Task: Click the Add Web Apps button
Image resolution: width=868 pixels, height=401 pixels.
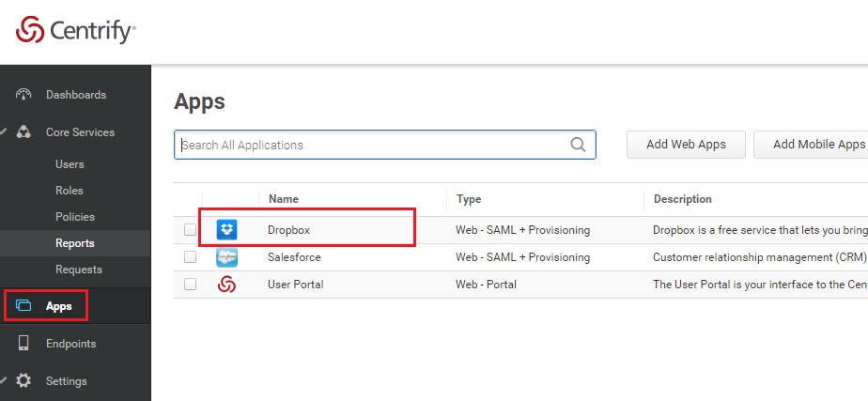Action: click(x=686, y=145)
